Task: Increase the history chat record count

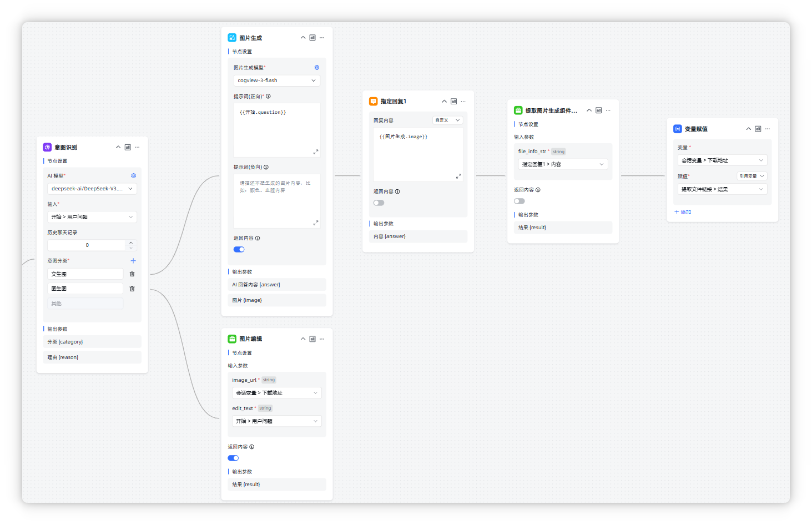Action: (131, 243)
